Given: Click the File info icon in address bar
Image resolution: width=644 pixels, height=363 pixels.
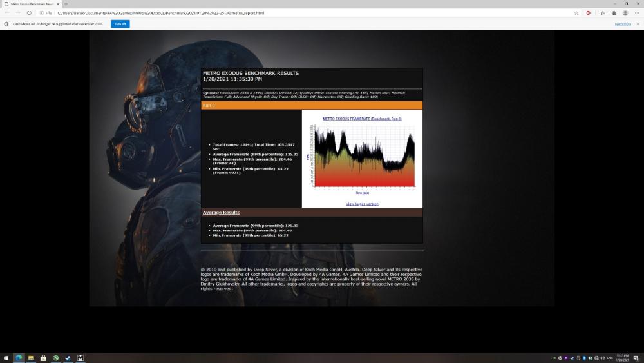Looking at the screenshot, I should pyautogui.click(x=46, y=13).
